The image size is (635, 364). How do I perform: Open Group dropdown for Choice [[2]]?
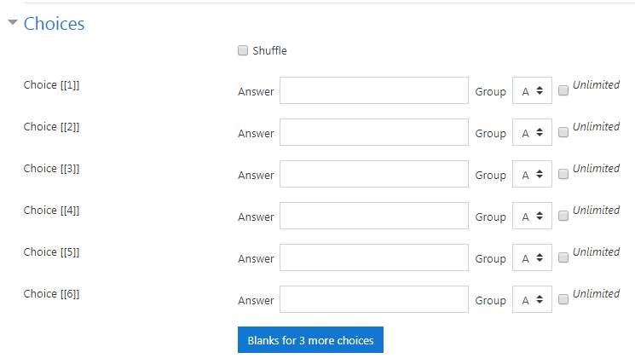[532, 132]
